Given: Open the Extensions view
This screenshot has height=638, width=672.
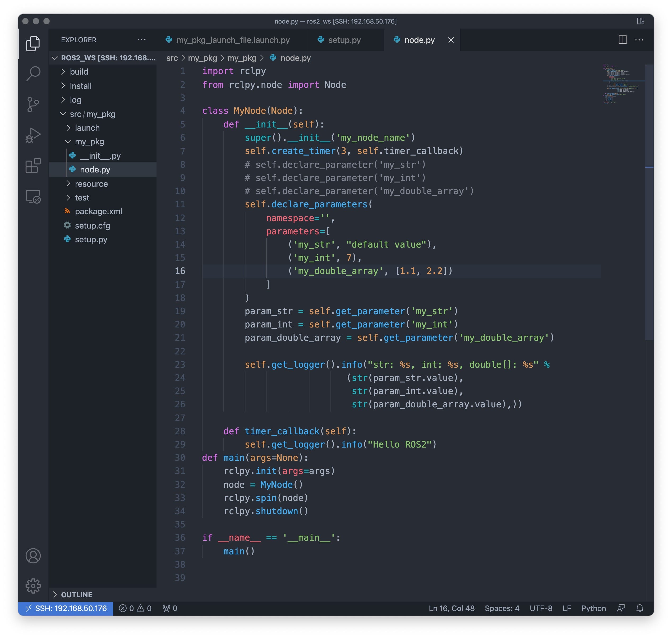Looking at the screenshot, I should [x=33, y=166].
